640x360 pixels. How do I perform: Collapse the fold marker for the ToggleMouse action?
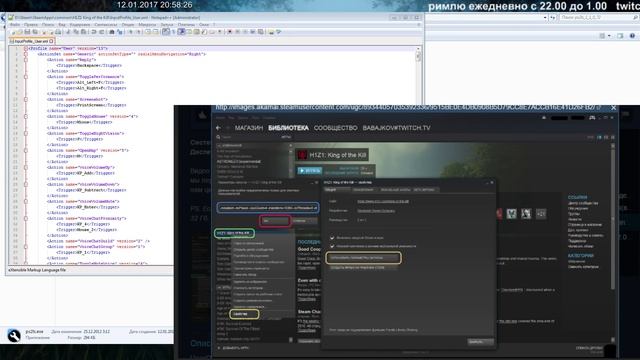[26, 116]
